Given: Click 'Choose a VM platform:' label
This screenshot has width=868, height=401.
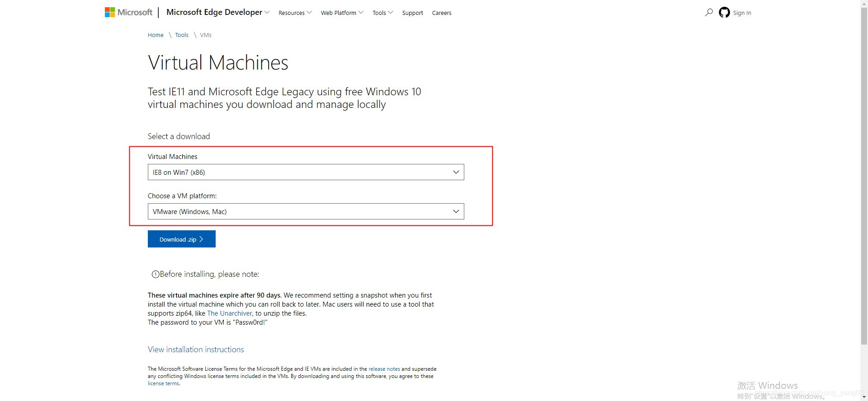Looking at the screenshot, I should coord(182,196).
